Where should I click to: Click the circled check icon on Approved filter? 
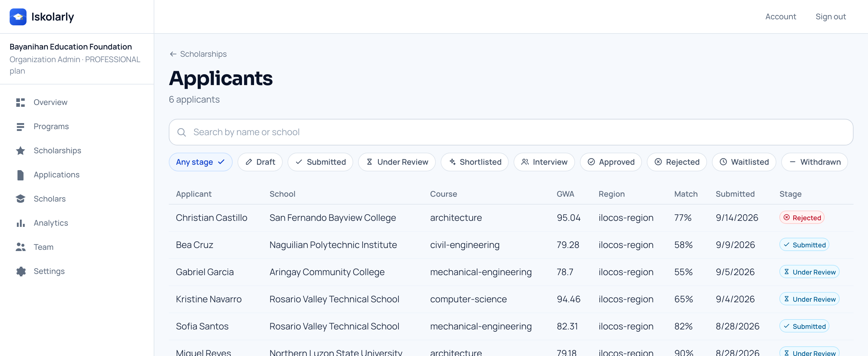coord(591,162)
